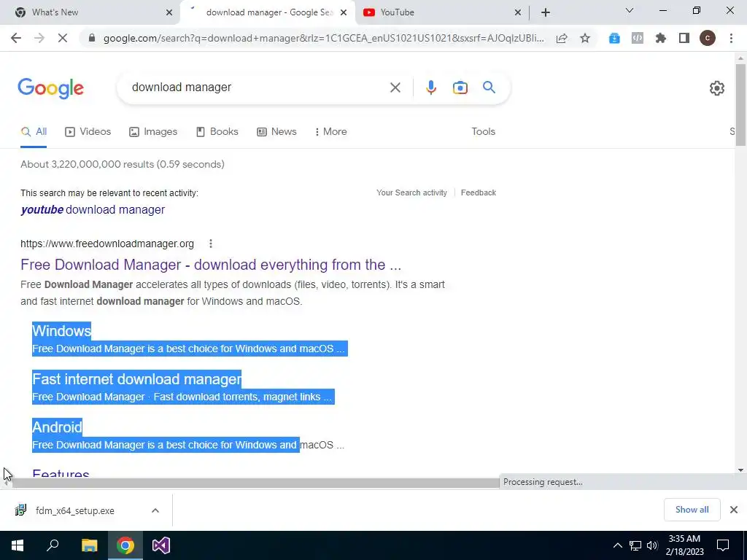Select the Videos search filter
This screenshot has height=560, width=747.
88,132
